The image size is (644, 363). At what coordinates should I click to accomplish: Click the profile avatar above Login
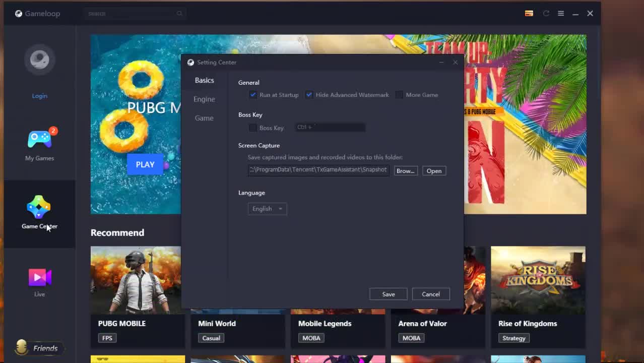click(40, 59)
